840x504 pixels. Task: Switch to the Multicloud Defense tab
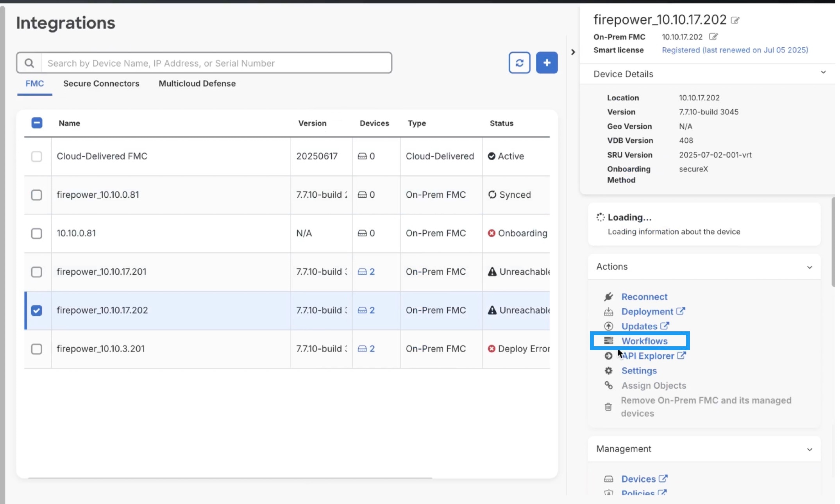(198, 84)
